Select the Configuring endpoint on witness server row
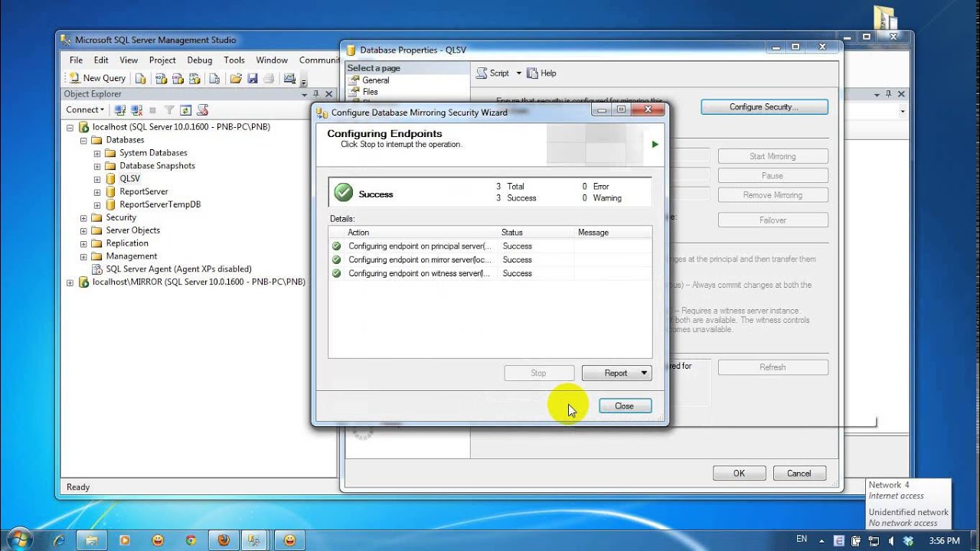980x551 pixels. point(490,274)
